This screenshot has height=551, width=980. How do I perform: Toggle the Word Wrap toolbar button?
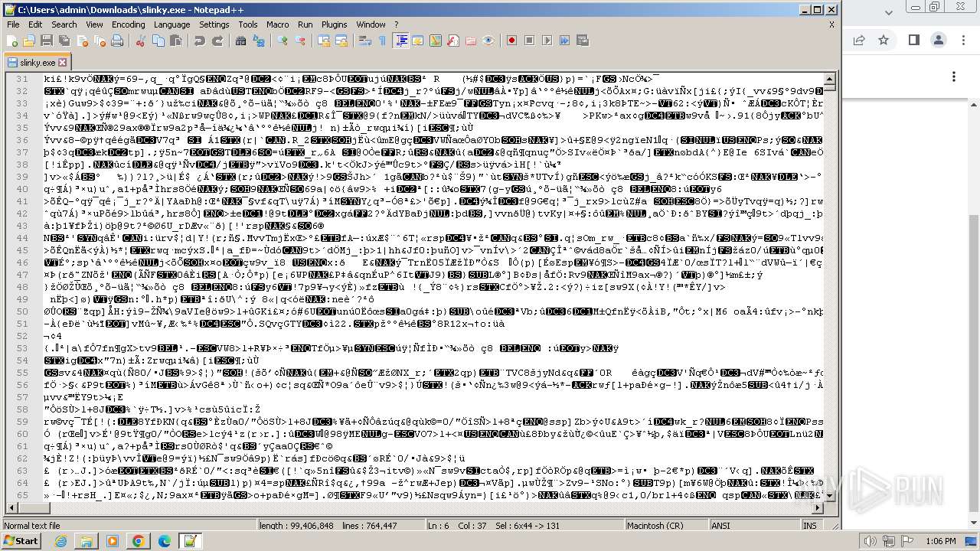click(364, 41)
